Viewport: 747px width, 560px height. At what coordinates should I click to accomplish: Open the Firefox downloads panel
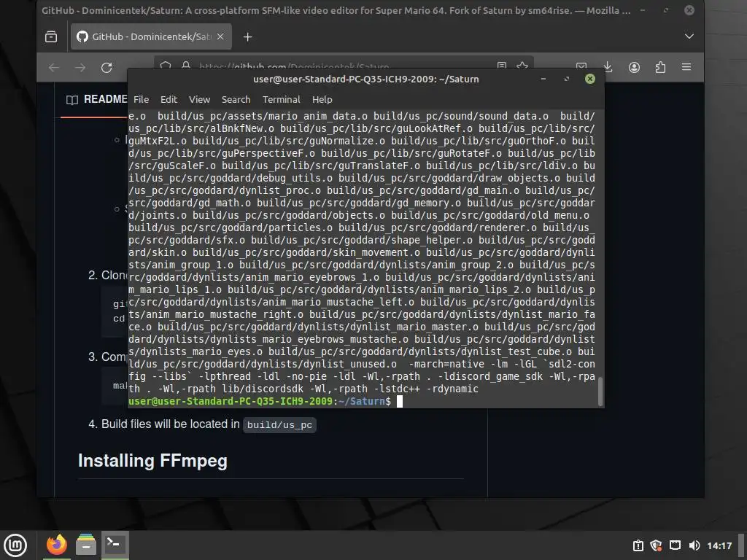point(608,67)
